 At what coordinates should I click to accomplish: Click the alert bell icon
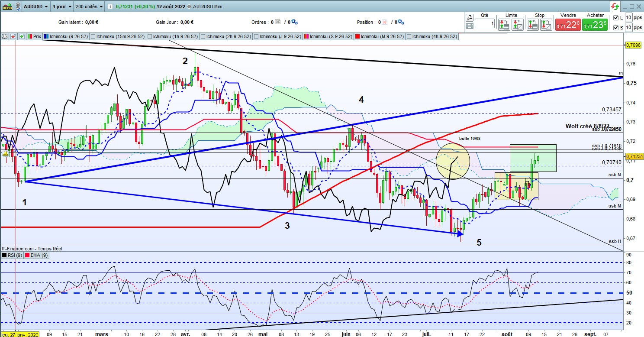coord(5,36)
